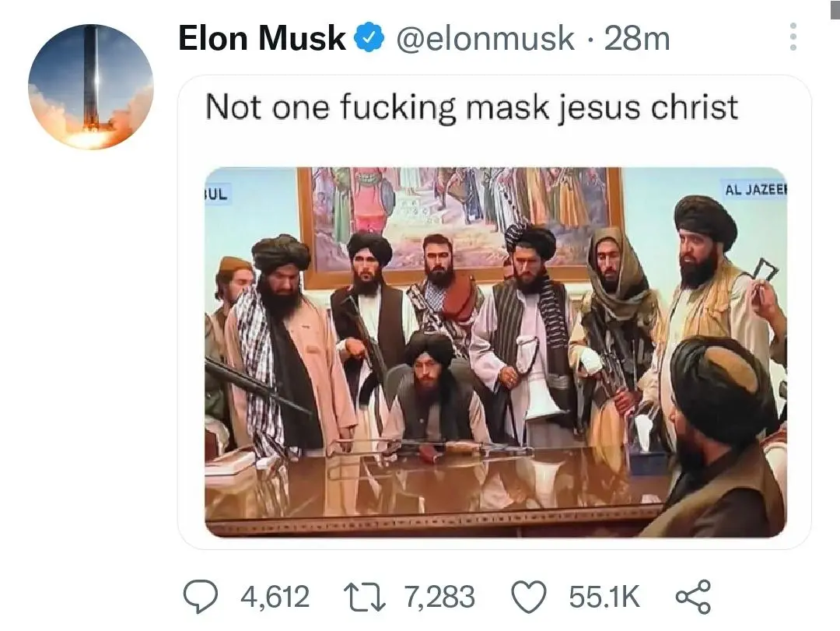Image resolution: width=840 pixels, height=631 pixels.
Task: View the 55.1K likes count
Action: tap(604, 597)
